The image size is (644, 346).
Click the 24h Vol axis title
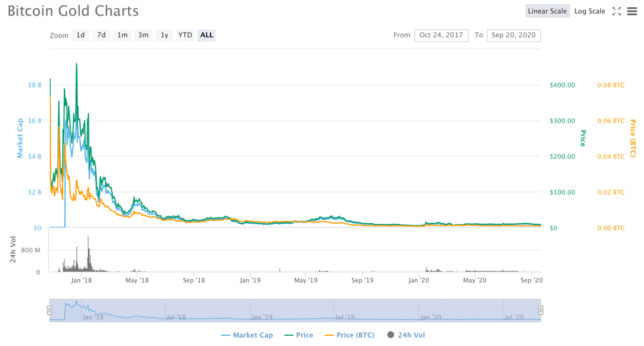coord(13,249)
